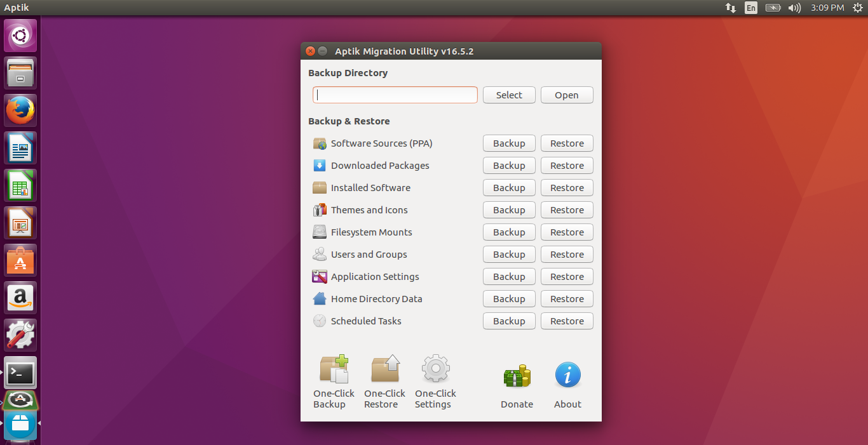Image resolution: width=868 pixels, height=445 pixels.
Task: Open Ubuntu Software from launcher
Action: coord(20,260)
